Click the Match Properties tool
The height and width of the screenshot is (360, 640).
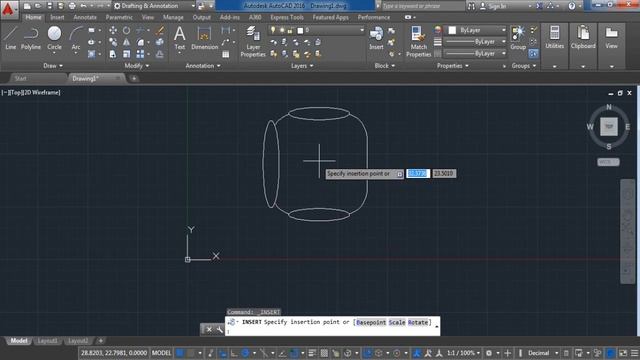tap(418, 41)
